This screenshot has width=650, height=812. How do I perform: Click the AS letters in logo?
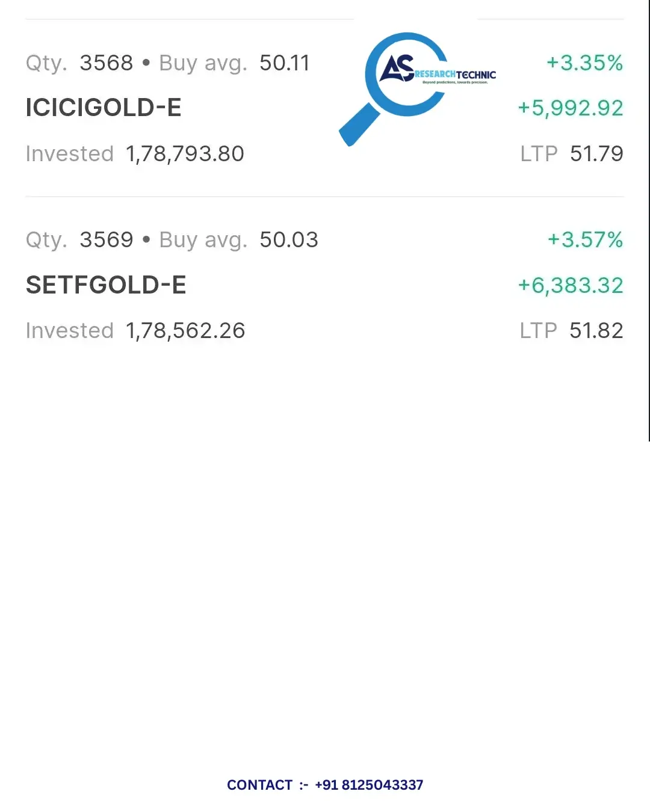tap(397, 68)
